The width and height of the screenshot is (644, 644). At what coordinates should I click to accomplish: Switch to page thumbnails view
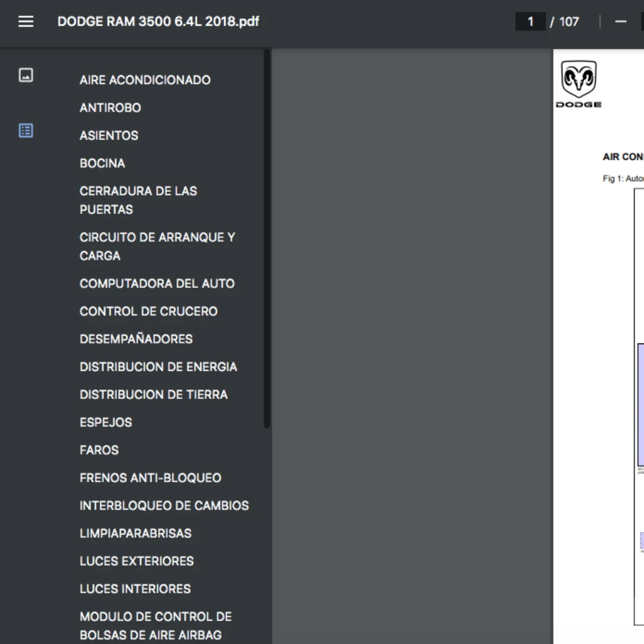pyautogui.click(x=26, y=75)
